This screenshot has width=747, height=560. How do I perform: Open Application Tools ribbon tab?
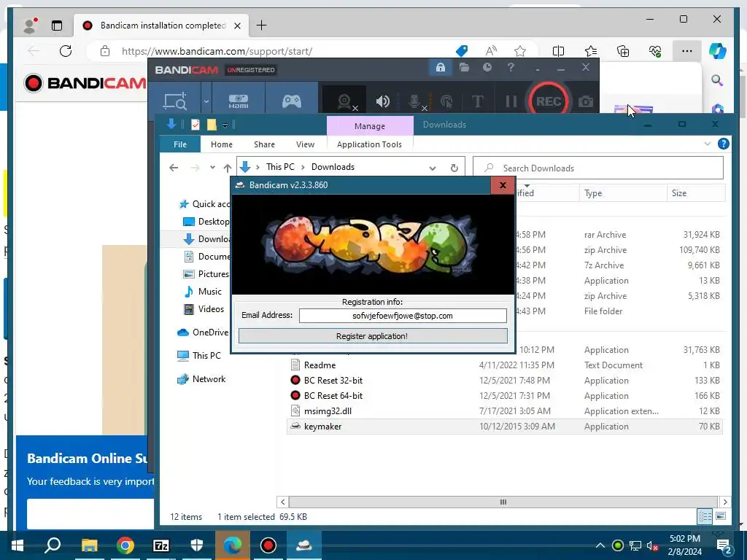pyautogui.click(x=369, y=144)
